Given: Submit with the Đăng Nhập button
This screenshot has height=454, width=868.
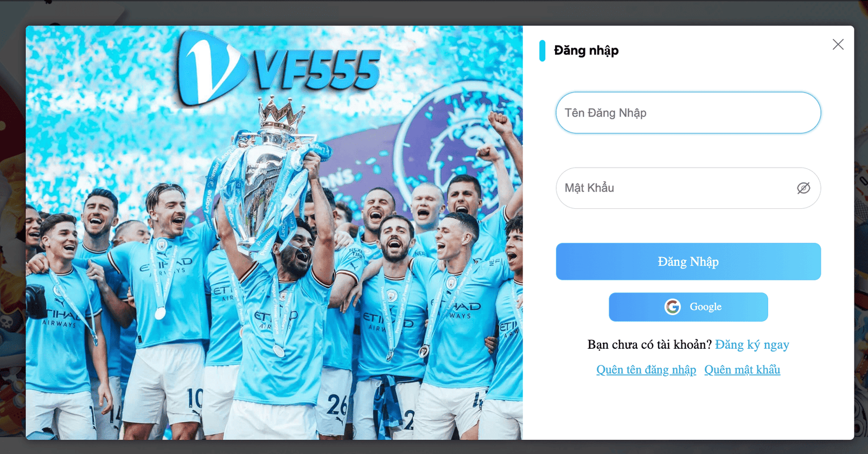Looking at the screenshot, I should pyautogui.click(x=688, y=261).
